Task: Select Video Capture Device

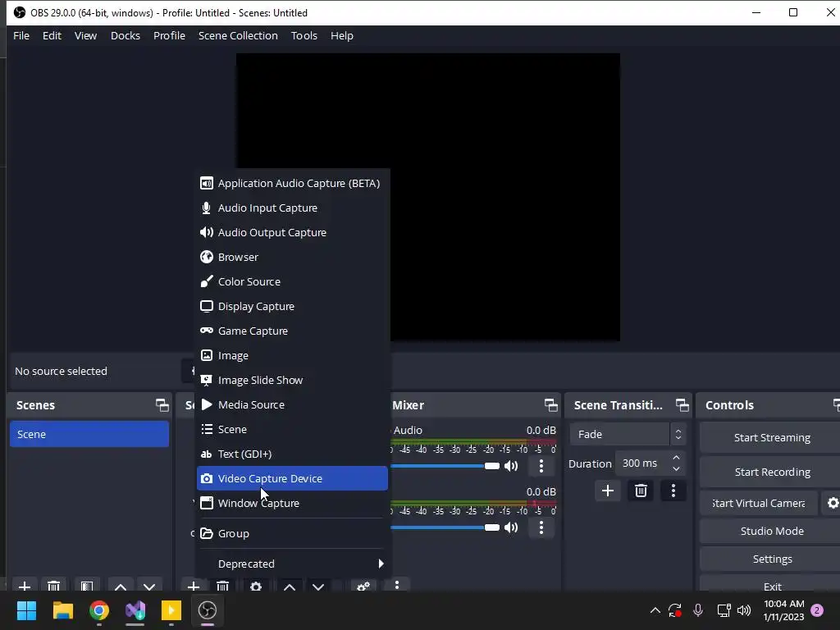Action: [292, 478]
